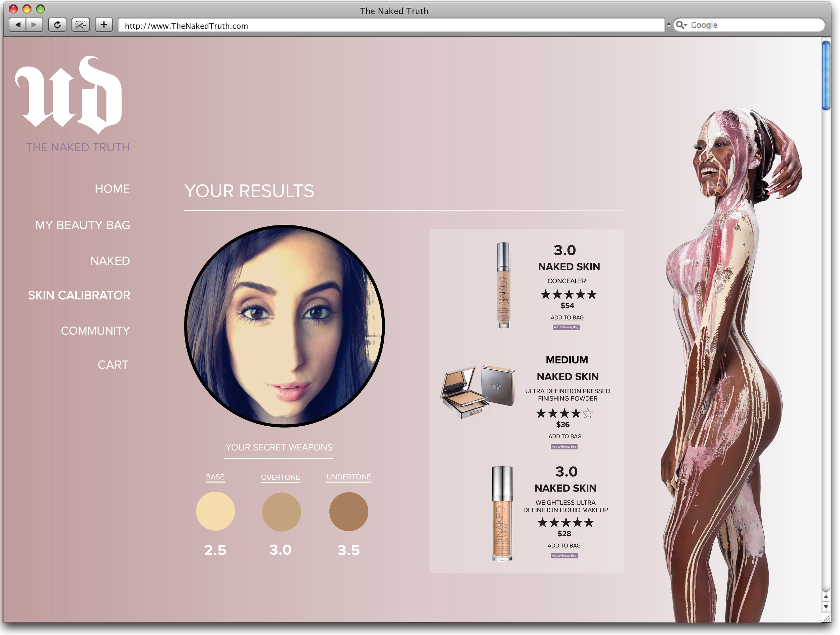Click the liquid makeup bottle image

coord(502,513)
